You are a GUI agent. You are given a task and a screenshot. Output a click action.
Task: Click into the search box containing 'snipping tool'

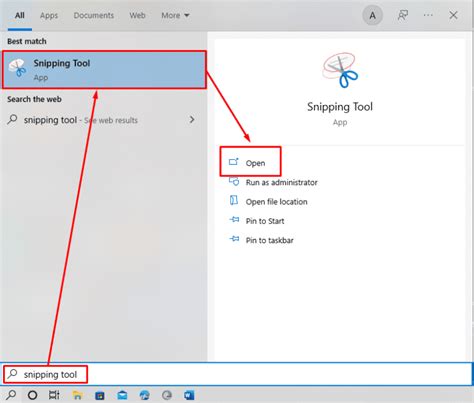(x=236, y=374)
